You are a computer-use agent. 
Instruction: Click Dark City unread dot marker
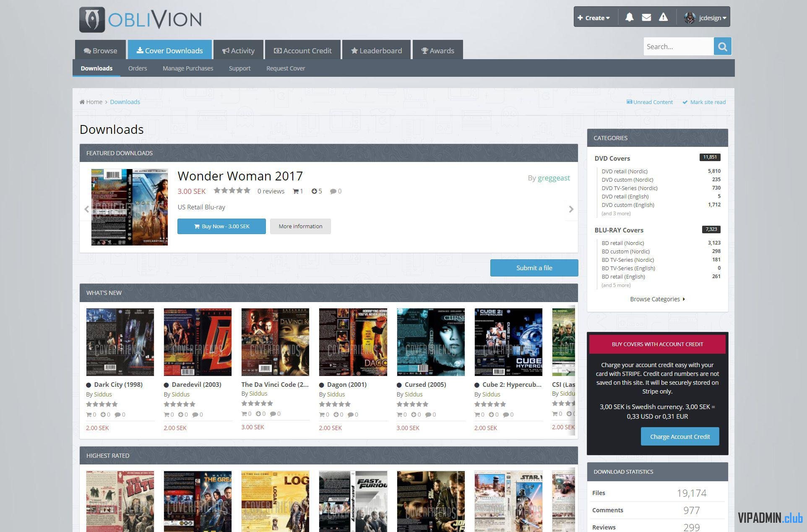[x=89, y=385]
